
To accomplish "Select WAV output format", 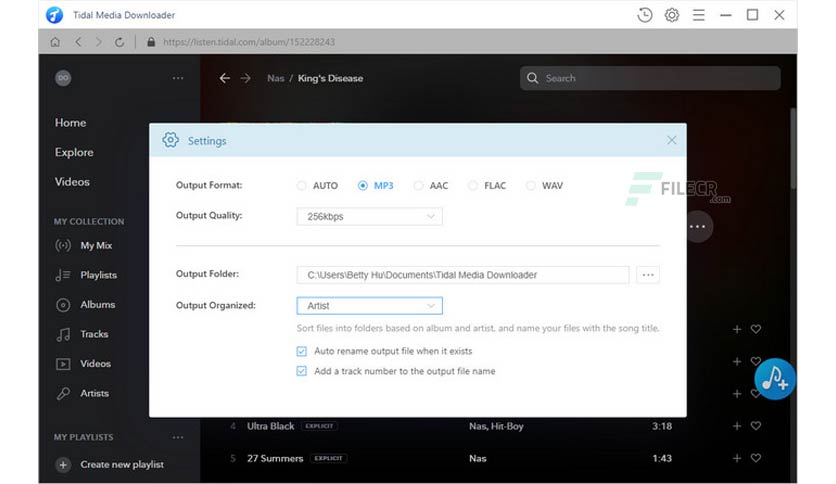I will (x=530, y=185).
